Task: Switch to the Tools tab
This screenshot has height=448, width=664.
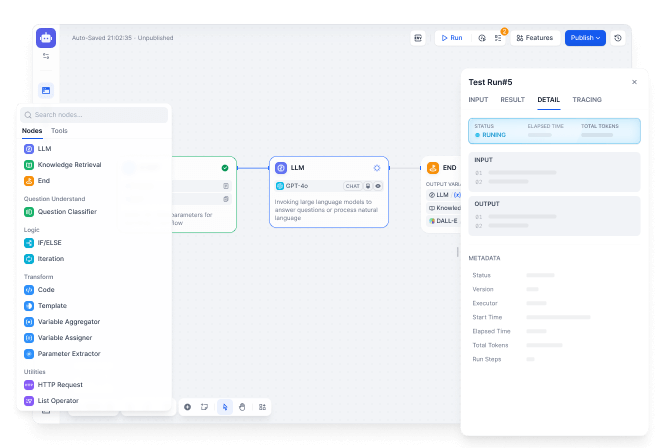Action: pyautogui.click(x=59, y=131)
